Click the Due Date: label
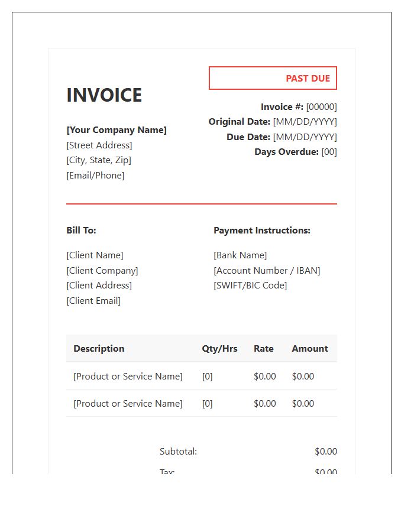 point(248,137)
